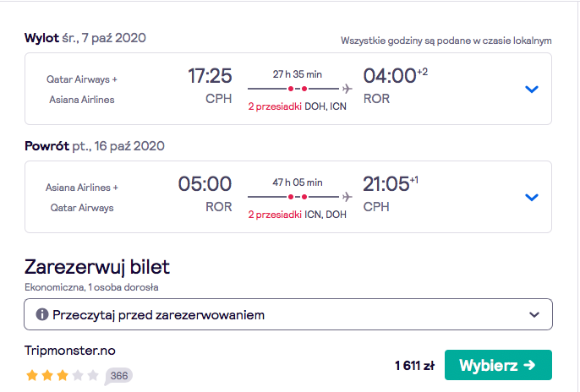Click the Tripmonster.no provider name
580x392 pixels.
point(70,351)
